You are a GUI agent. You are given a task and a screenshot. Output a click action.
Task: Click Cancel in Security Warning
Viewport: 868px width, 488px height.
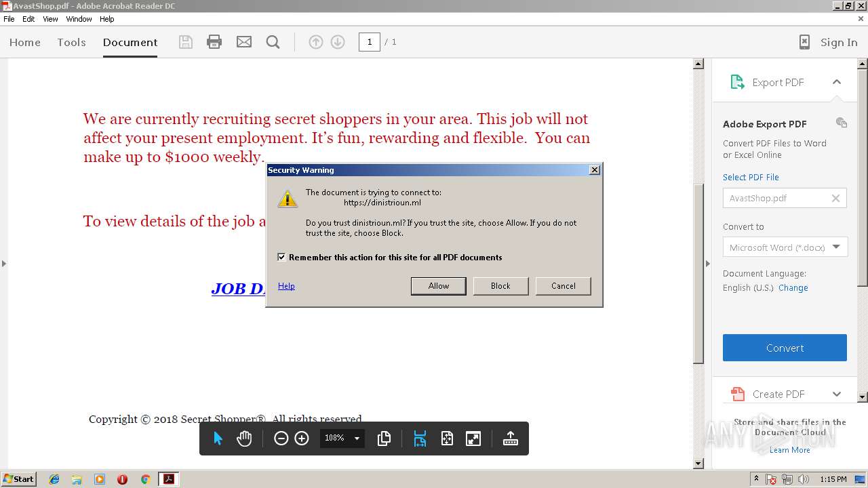click(x=563, y=286)
